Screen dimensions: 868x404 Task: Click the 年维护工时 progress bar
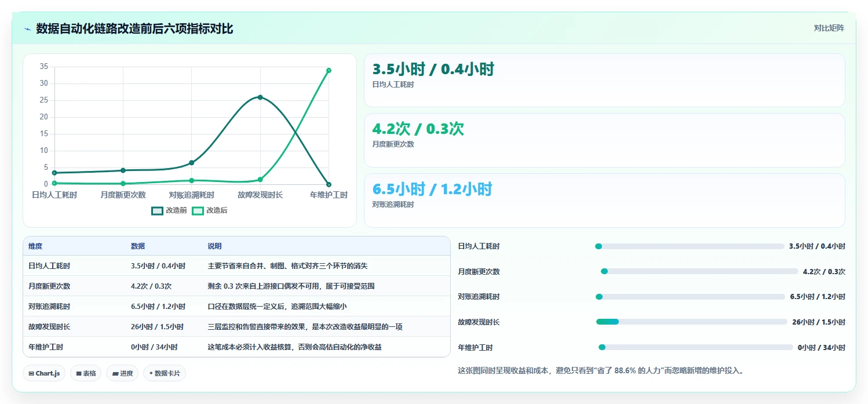click(x=695, y=347)
